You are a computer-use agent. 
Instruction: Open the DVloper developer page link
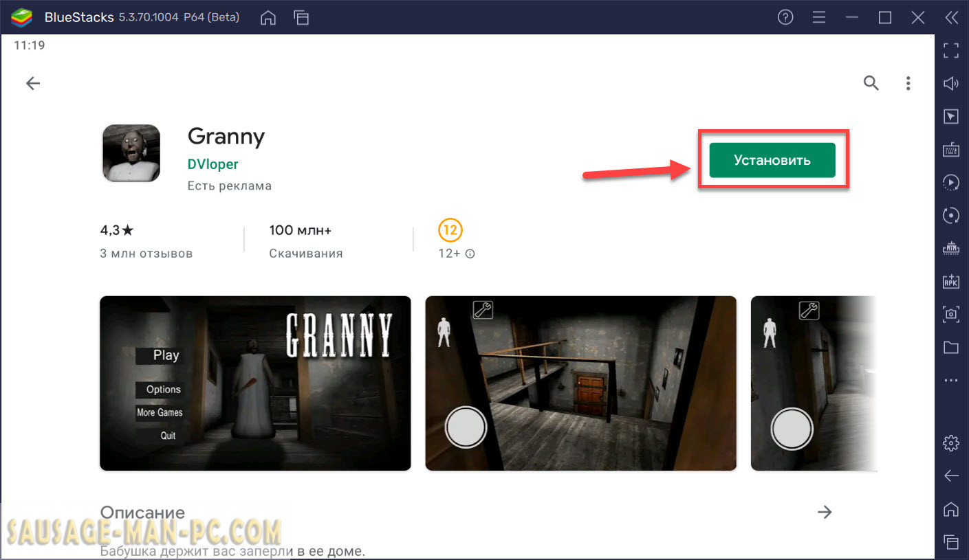[213, 164]
